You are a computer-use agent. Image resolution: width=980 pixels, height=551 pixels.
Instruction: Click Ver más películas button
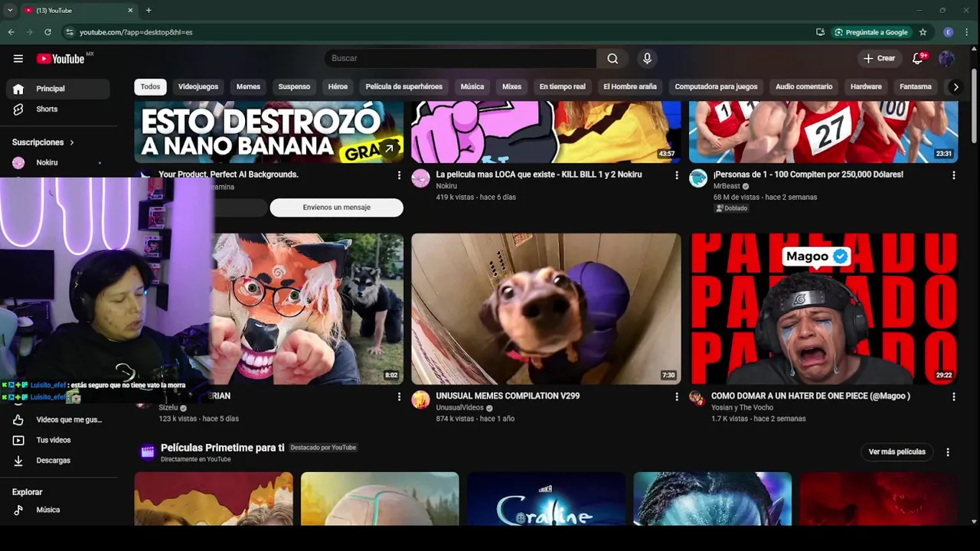897,452
